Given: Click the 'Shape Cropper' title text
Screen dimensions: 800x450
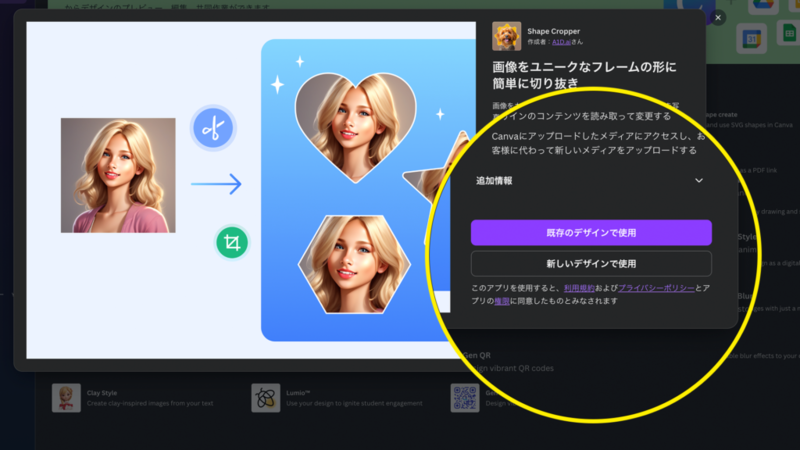Looking at the screenshot, I should [554, 31].
